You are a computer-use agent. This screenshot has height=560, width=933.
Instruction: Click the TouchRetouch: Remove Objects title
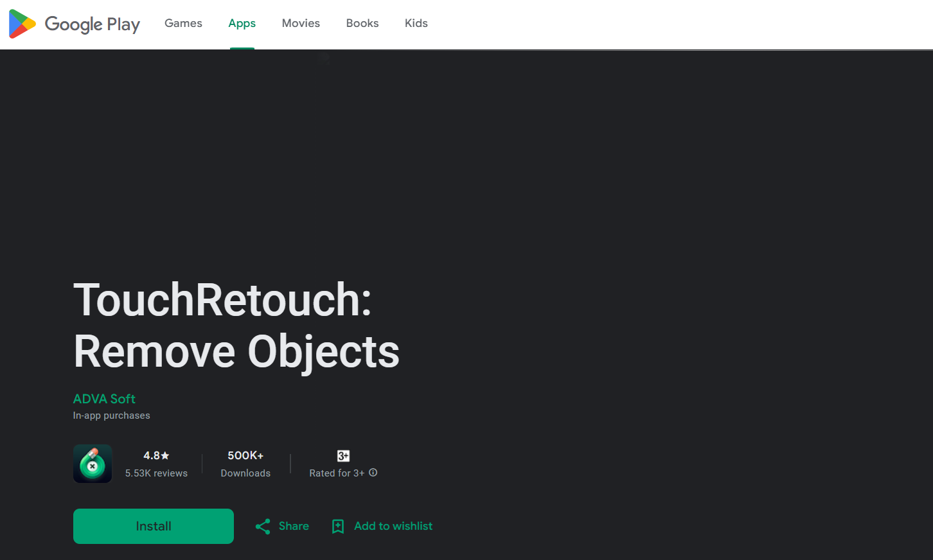point(236,326)
